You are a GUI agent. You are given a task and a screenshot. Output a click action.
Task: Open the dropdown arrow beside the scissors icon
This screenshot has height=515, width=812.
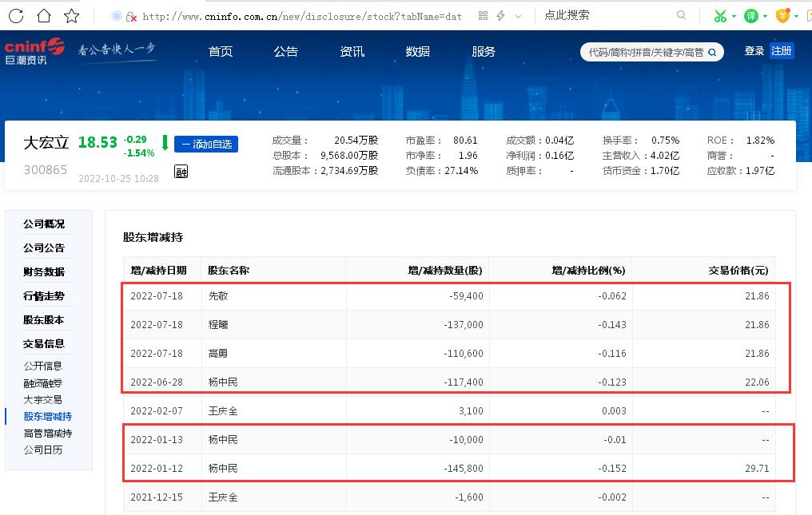(x=733, y=14)
